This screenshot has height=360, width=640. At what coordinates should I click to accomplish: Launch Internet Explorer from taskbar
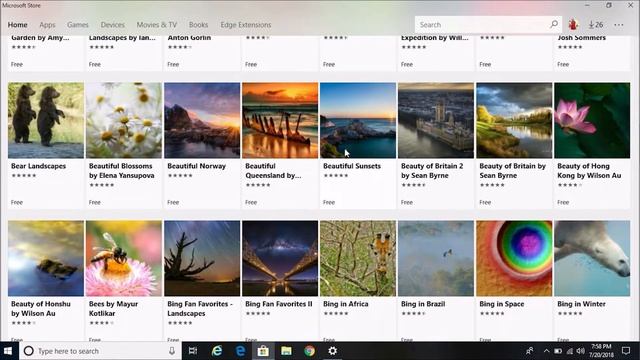(x=217, y=351)
